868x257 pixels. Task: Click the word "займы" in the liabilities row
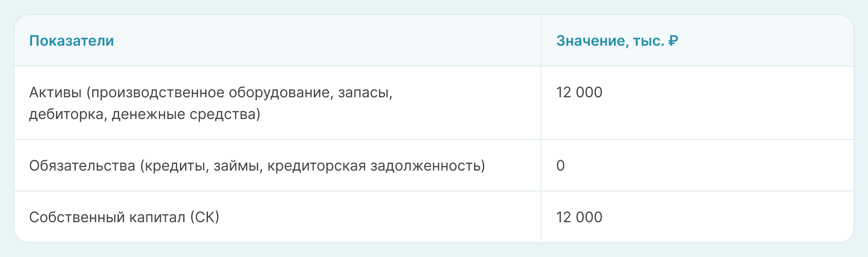tap(237, 166)
